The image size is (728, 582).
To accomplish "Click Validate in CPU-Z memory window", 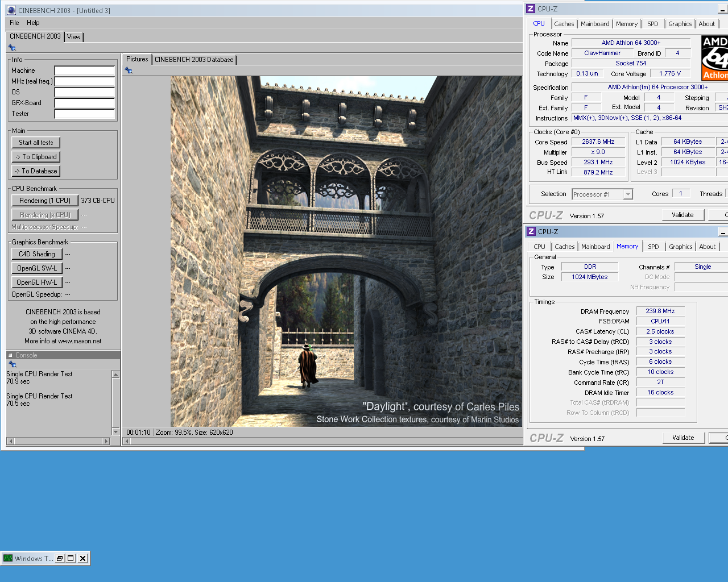I will pyautogui.click(x=684, y=438).
